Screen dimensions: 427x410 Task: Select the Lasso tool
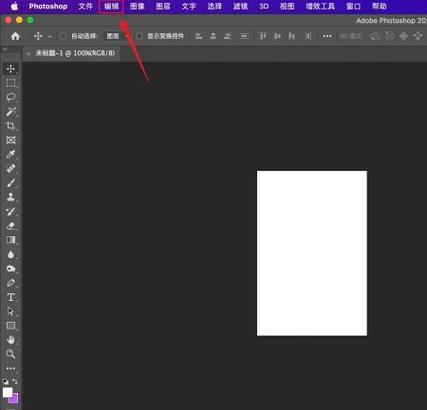pos(11,97)
